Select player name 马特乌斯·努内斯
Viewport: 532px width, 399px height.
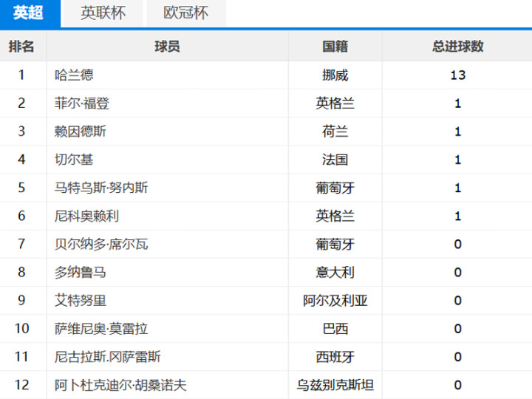point(101,188)
